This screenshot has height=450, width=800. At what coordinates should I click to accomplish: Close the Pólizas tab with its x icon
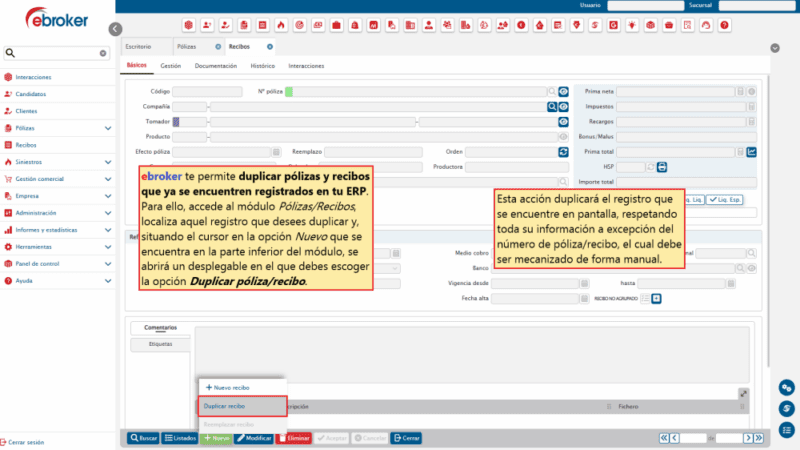(218, 47)
